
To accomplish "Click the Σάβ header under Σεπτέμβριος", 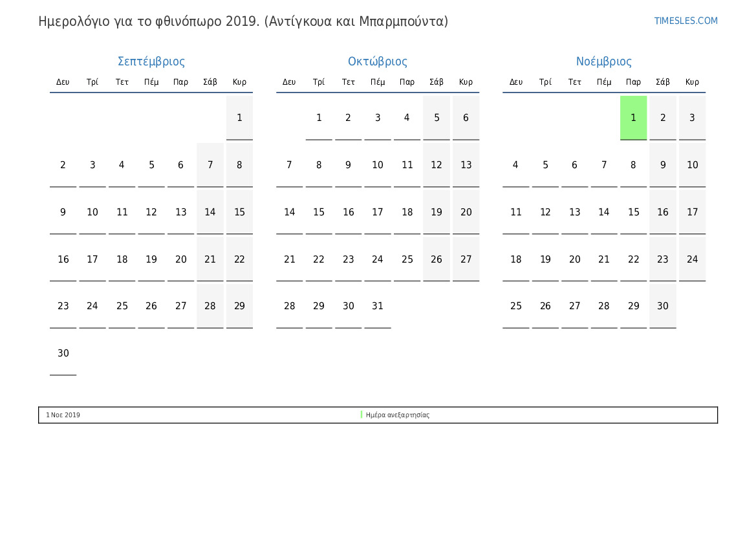I will point(210,82).
